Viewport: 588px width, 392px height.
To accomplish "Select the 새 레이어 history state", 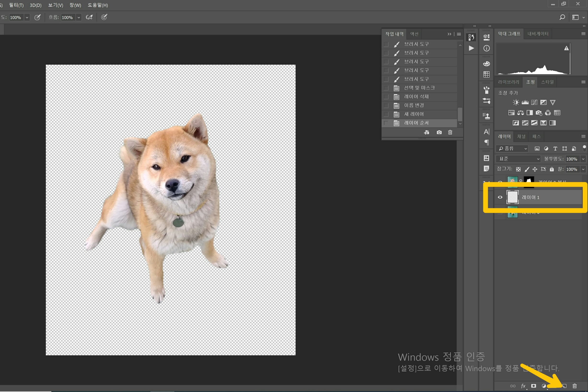I will [414, 114].
